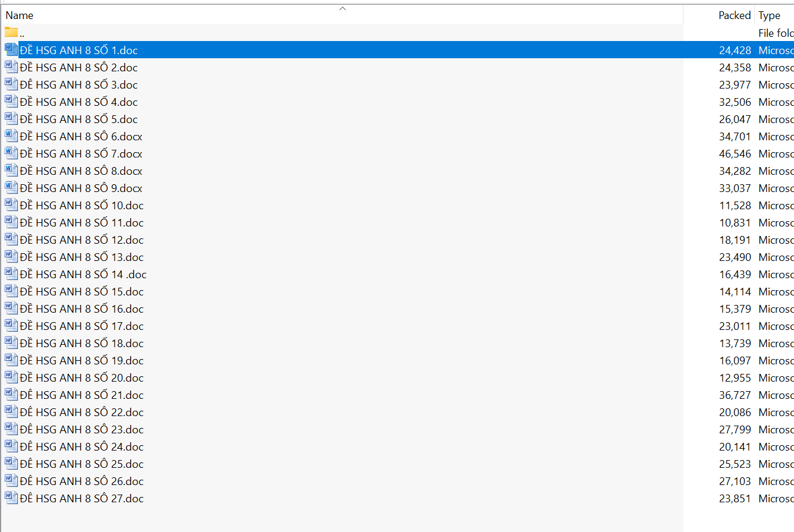Click the Word icon of SỐ 14 .doc
Viewport: 794px width, 532px height.
(11, 274)
